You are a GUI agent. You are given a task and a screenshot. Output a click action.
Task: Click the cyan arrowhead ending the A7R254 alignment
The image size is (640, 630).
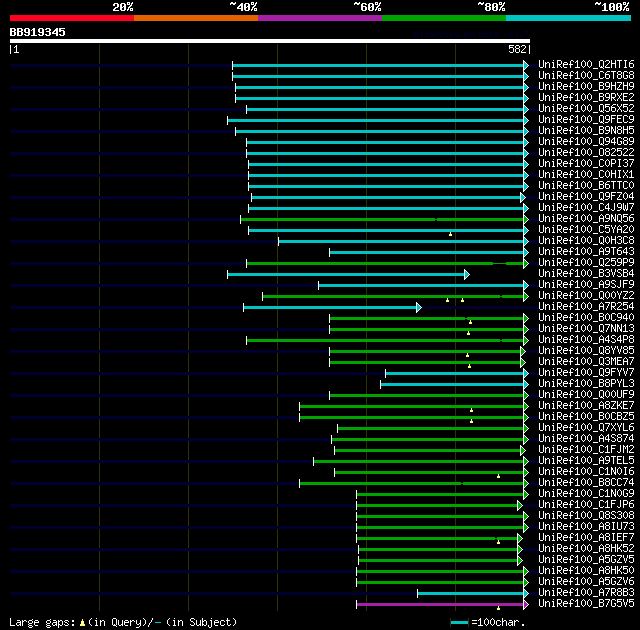click(419, 308)
